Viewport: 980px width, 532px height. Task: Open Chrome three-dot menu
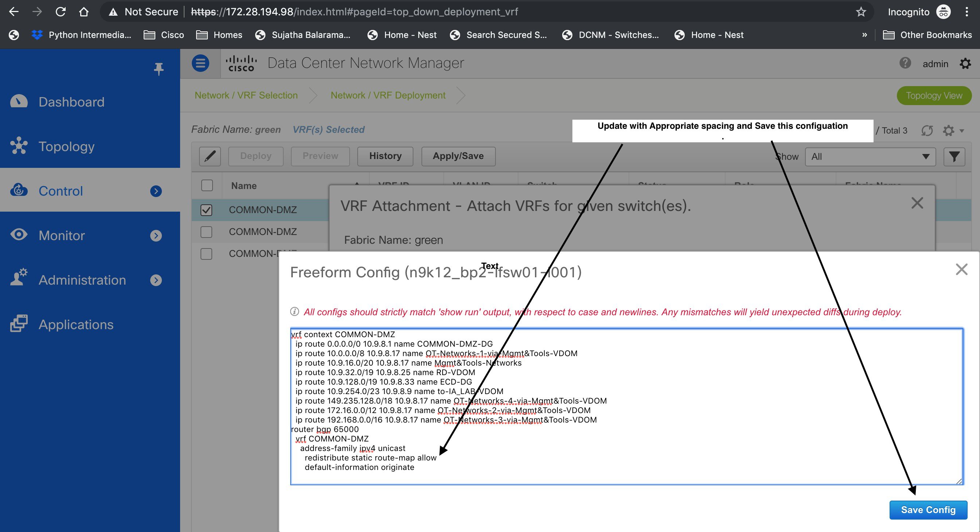[966, 12]
